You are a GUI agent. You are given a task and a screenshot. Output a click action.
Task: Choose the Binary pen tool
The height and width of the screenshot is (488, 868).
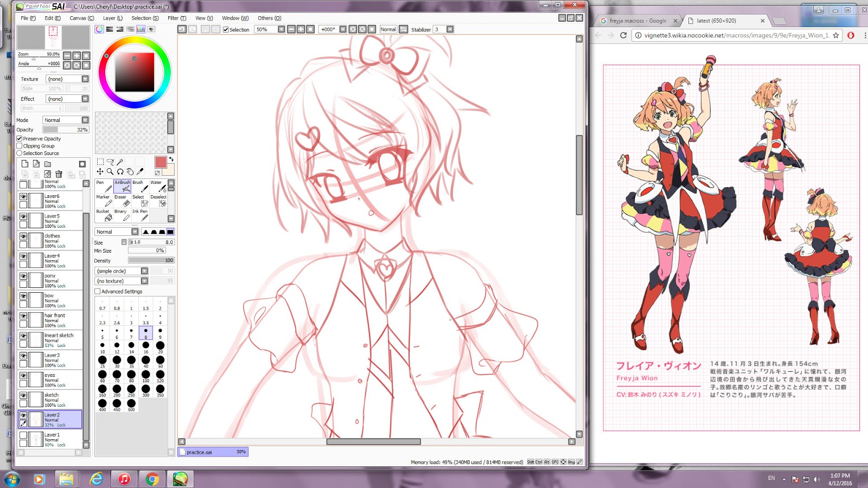[x=122, y=215]
